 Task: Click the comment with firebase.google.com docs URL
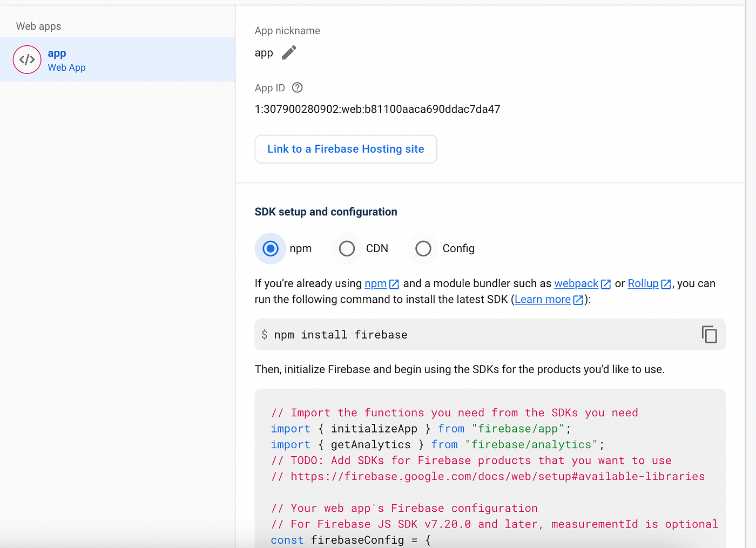click(488, 476)
